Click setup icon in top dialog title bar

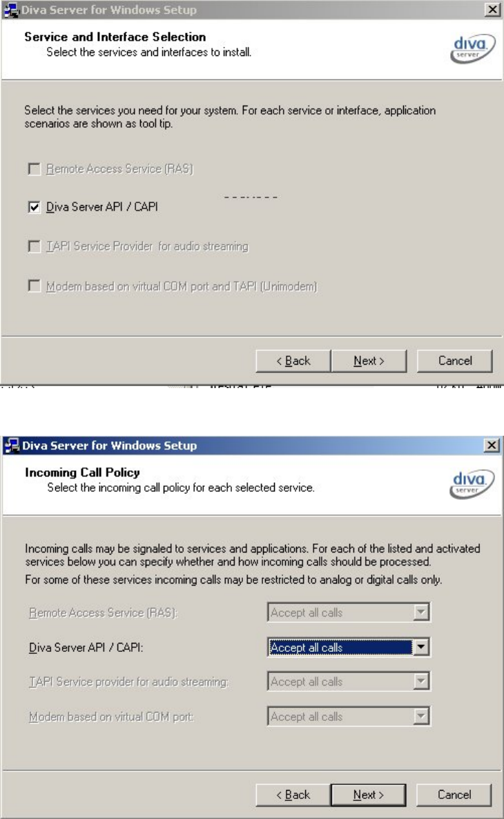pos(11,10)
